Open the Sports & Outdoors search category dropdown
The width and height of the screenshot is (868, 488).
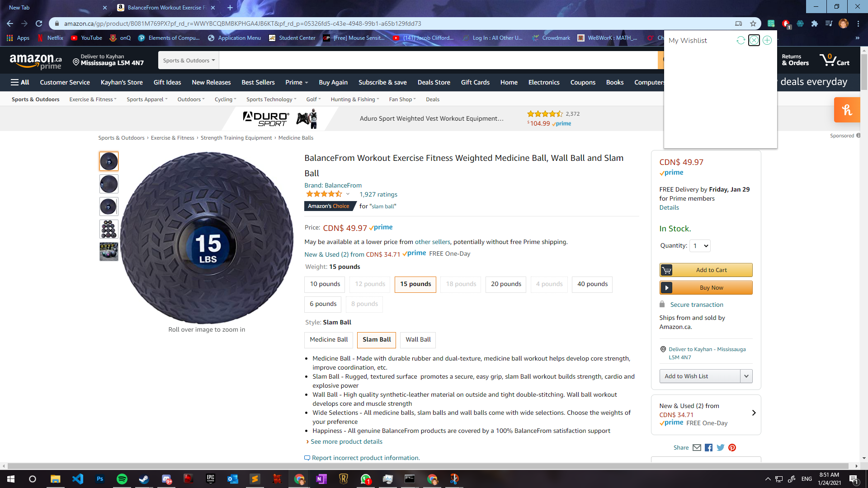tap(189, 61)
